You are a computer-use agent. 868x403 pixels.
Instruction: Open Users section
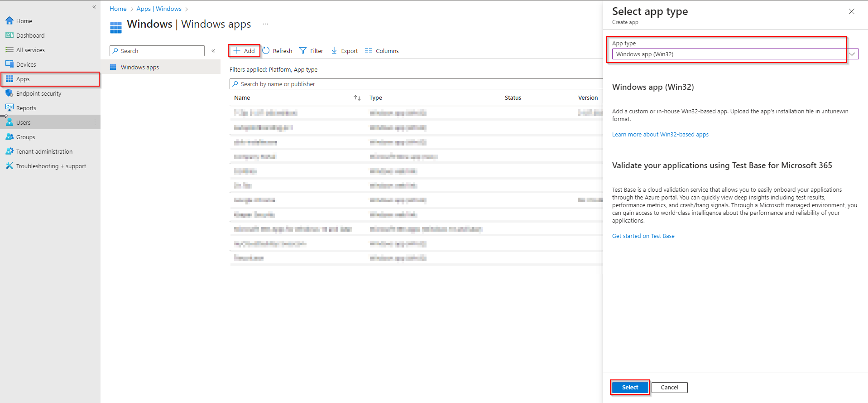pos(50,122)
